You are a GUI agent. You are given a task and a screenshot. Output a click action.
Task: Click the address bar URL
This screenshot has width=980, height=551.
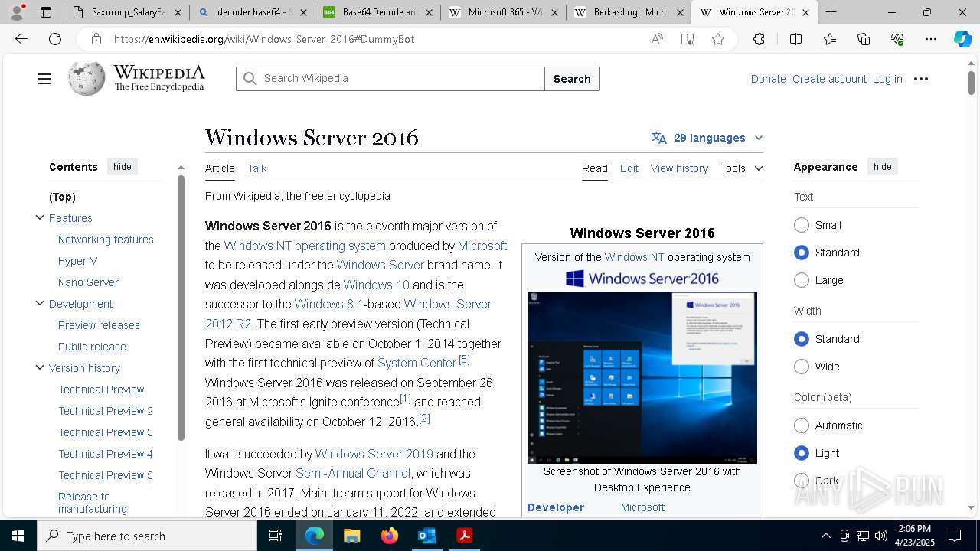pyautogui.click(x=264, y=39)
